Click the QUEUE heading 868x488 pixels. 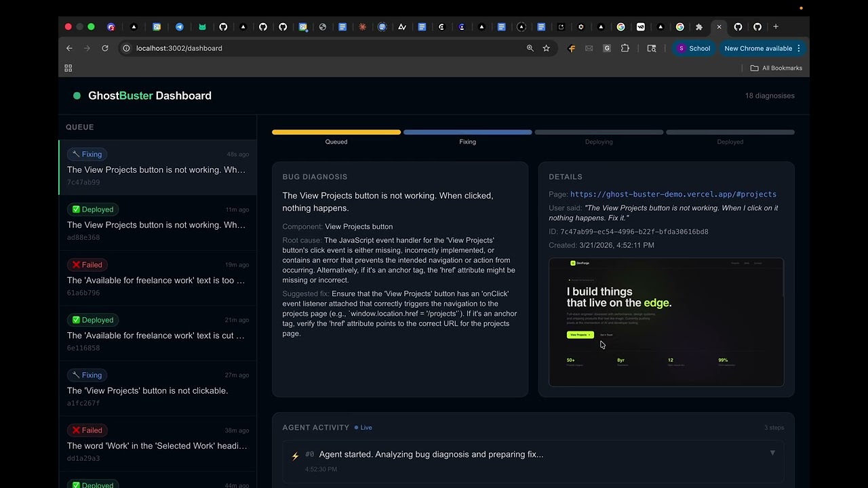click(80, 127)
